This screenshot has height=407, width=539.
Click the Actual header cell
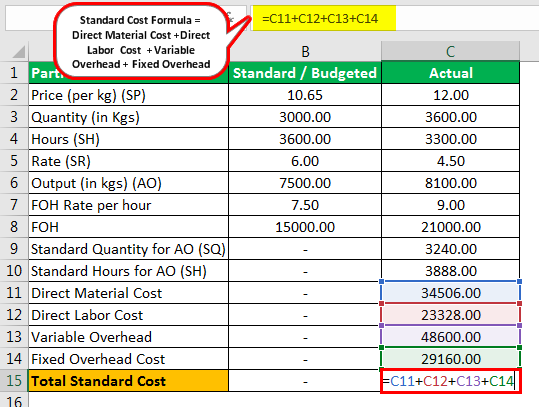[451, 73]
